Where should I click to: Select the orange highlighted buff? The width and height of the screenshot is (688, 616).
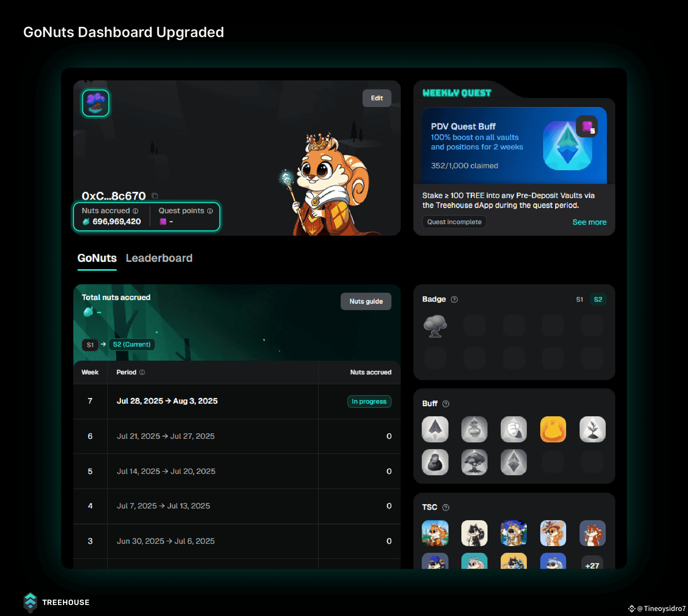pos(553,429)
